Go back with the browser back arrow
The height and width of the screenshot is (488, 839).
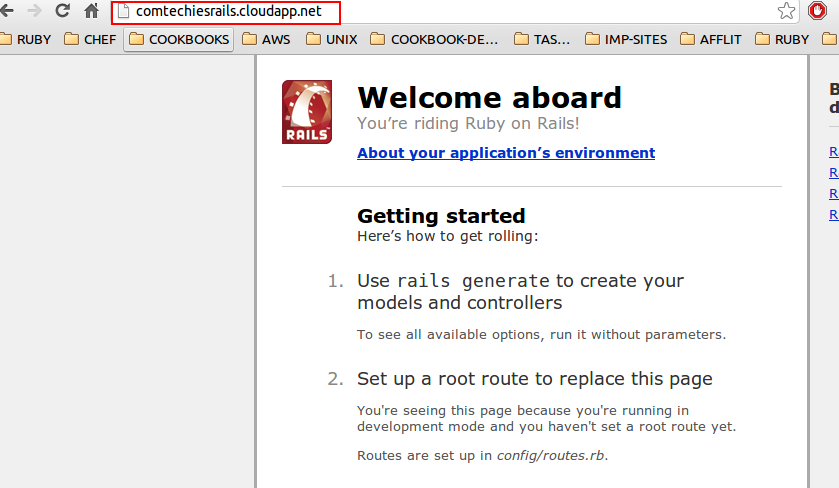(6, 11)
